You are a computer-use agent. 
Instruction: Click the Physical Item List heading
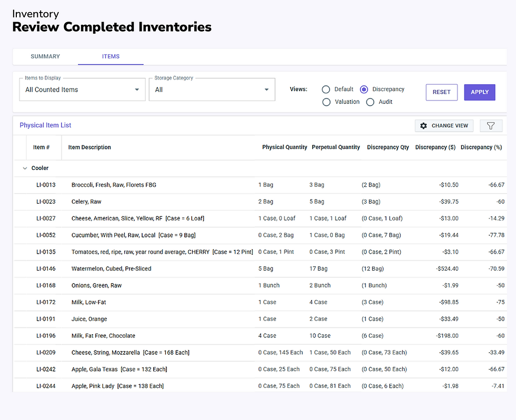point(45,125)
